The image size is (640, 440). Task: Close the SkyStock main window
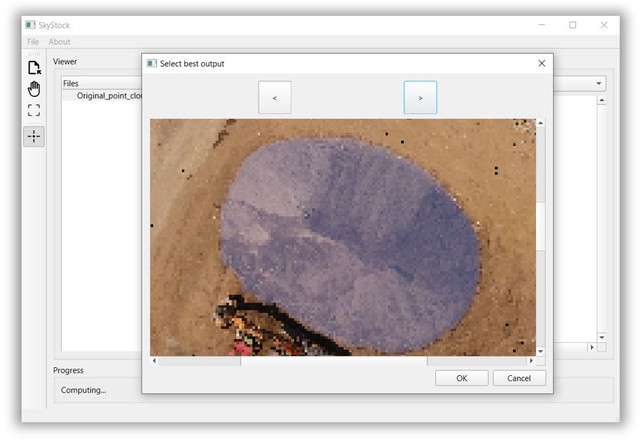click(604, 25)
